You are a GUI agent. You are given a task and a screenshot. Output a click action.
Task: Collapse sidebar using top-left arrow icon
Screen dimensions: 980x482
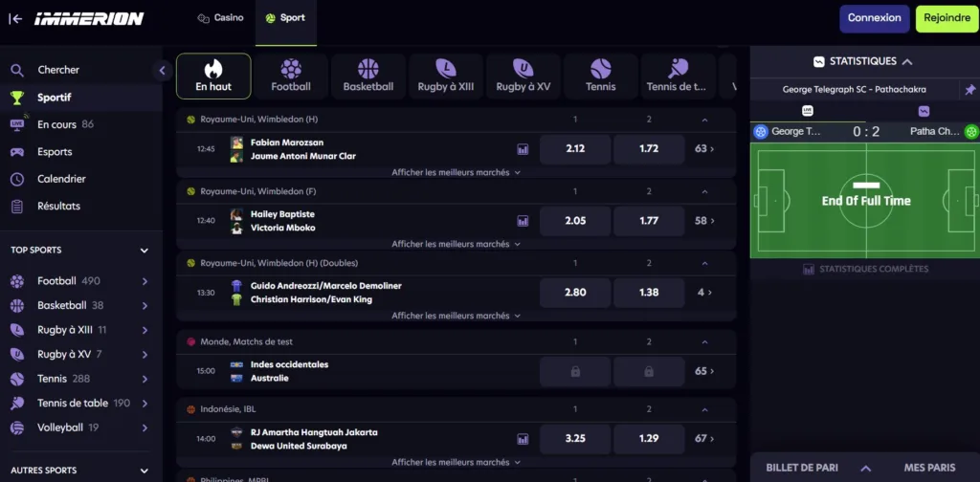click(15, 19)
